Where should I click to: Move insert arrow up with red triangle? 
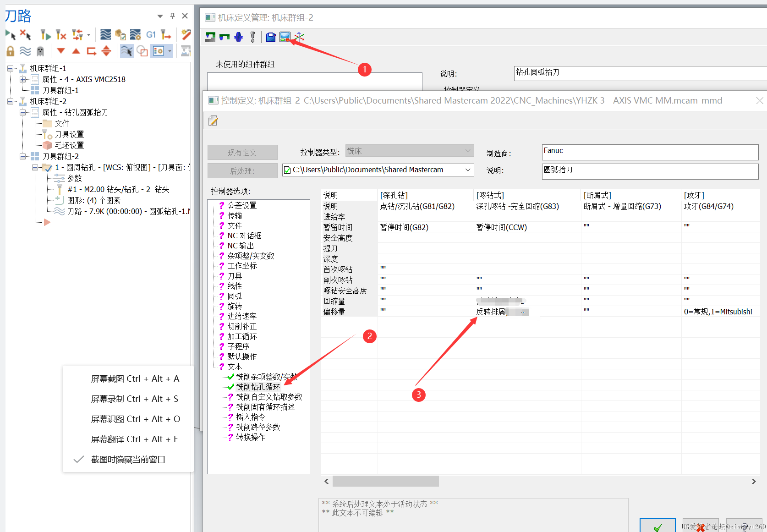(x=76, y=51)
